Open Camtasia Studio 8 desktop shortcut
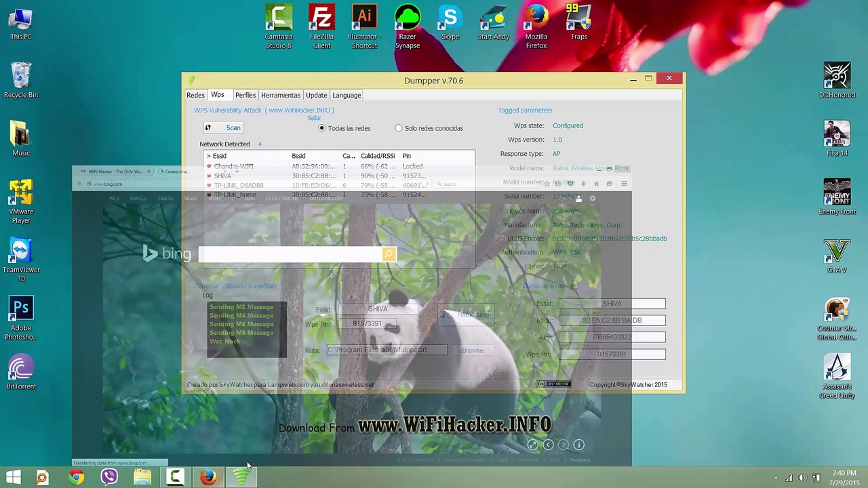 pyautogui.click(x=279, y=27)
